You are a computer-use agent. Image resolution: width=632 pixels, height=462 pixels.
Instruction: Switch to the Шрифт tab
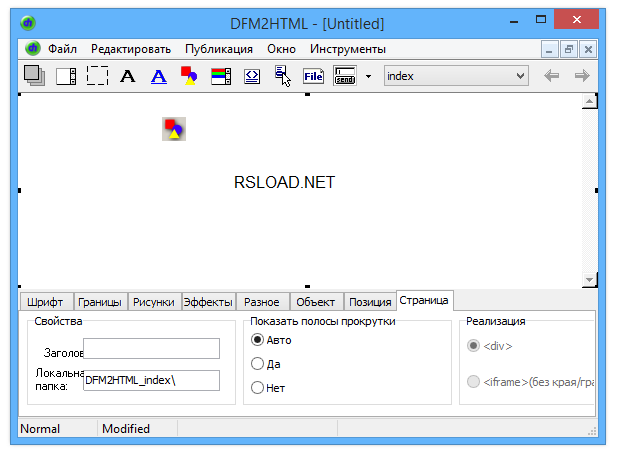pyautogui.click(x=46, y=302)
